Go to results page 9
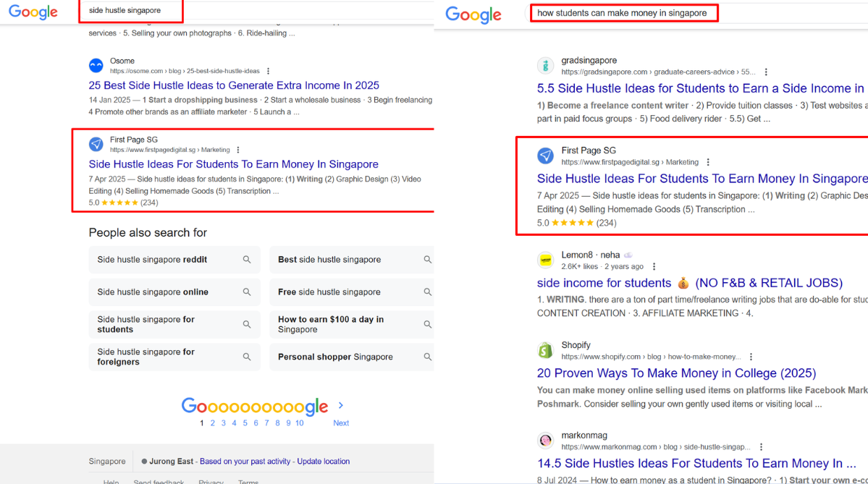The image size is (868, 484). tap(288, 423)
